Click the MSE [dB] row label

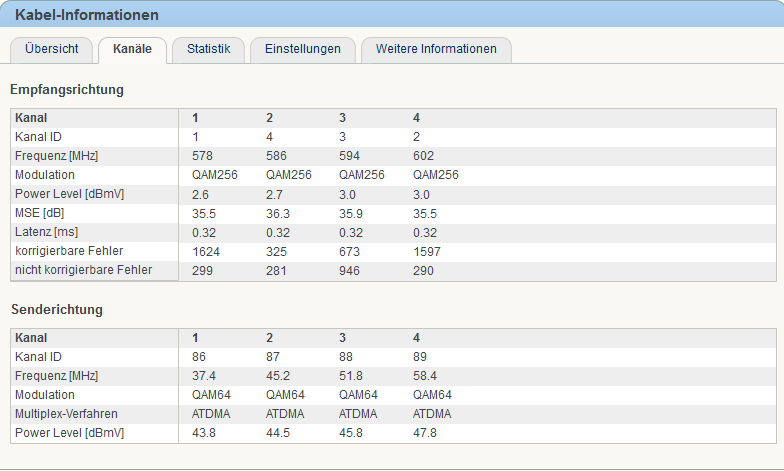tap(40, 213)
